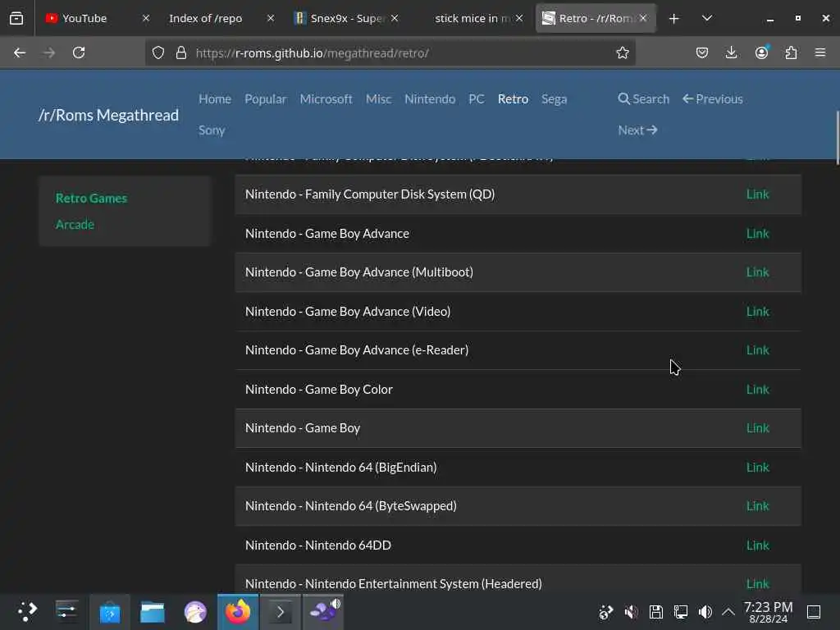Screen dimensions: 840x630
Task: Expand the list all tabs chevron
Action: [x=707, y=19]
